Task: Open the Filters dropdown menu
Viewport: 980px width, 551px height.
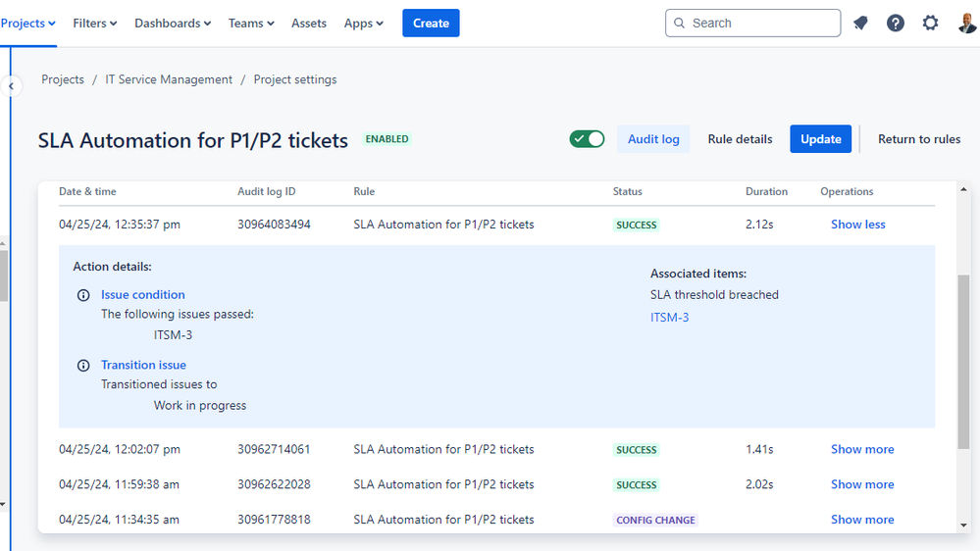Action: [x=94, y=23]
